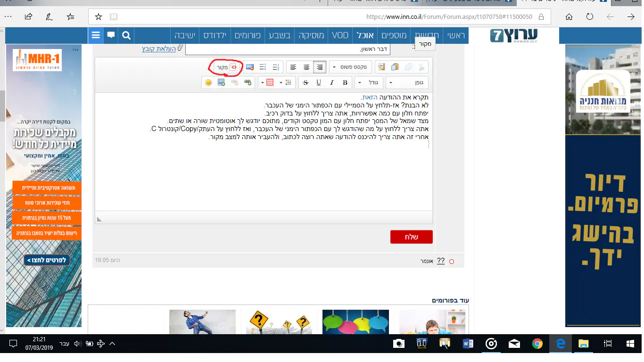Insert a smiley emoticon
The image size is (644, 362).
pos(208,82)
